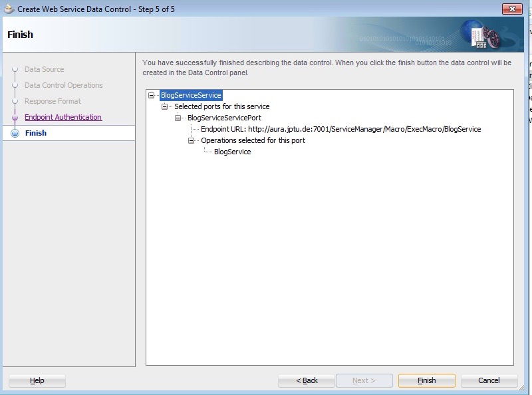Click the Finish step bullet in the sidebar
532x395 pixels.
(15, 133)
